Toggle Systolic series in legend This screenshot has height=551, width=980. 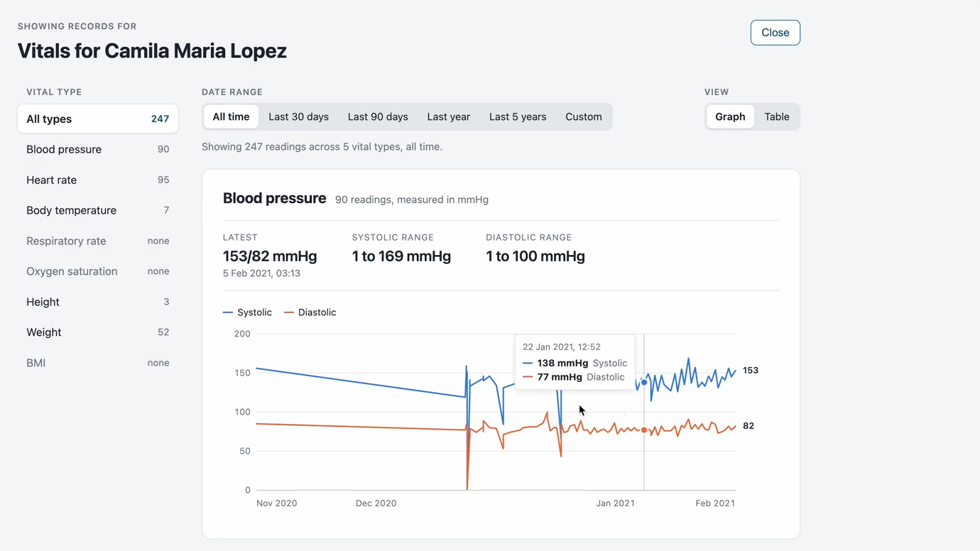(247, 312)
